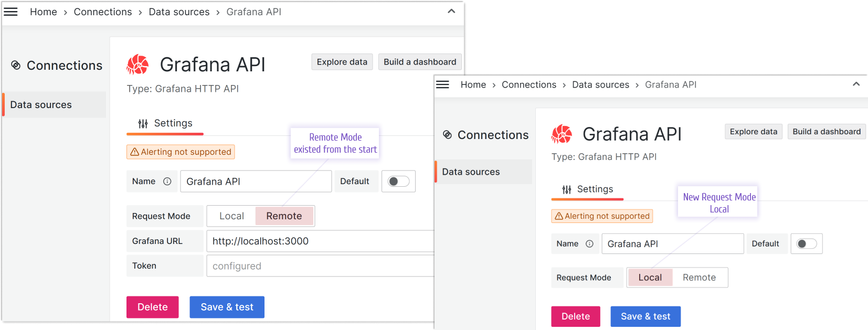Open Settings tab in left window
The height and width of the screenshot is (330, 868).
click(x=165, y=124)
